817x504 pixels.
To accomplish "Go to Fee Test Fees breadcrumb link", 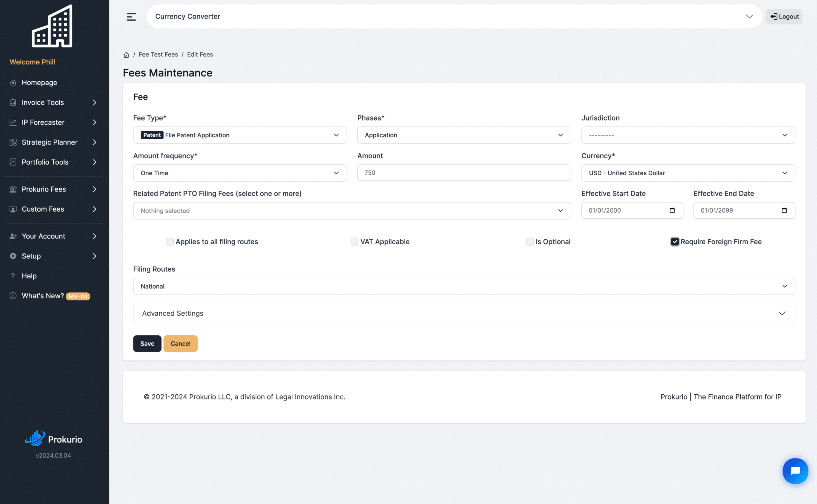I will tap(158, 55).
